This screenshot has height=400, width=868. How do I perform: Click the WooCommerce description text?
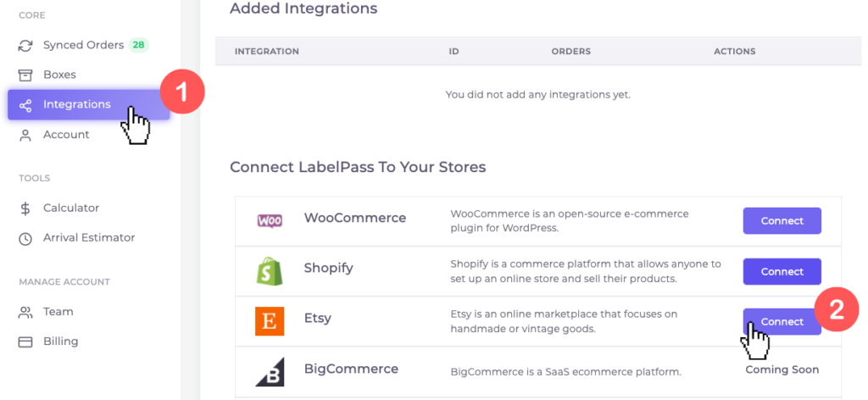click(x=570, y=220)
